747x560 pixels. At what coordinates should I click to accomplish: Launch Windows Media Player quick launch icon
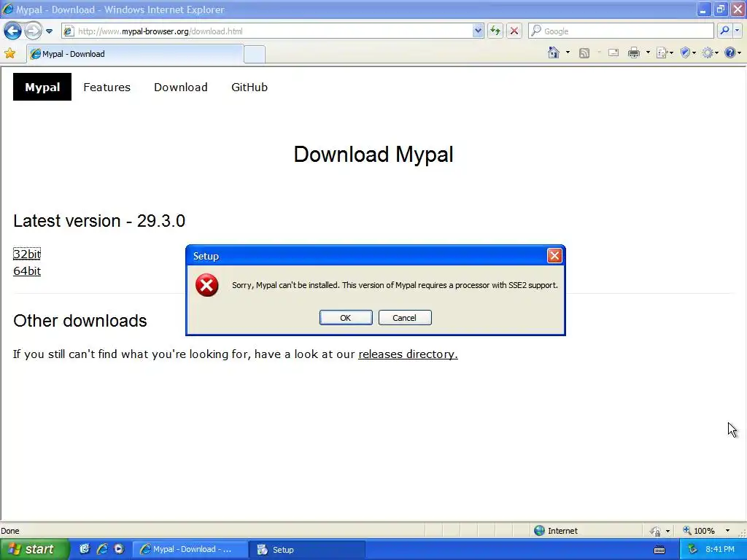119,549
